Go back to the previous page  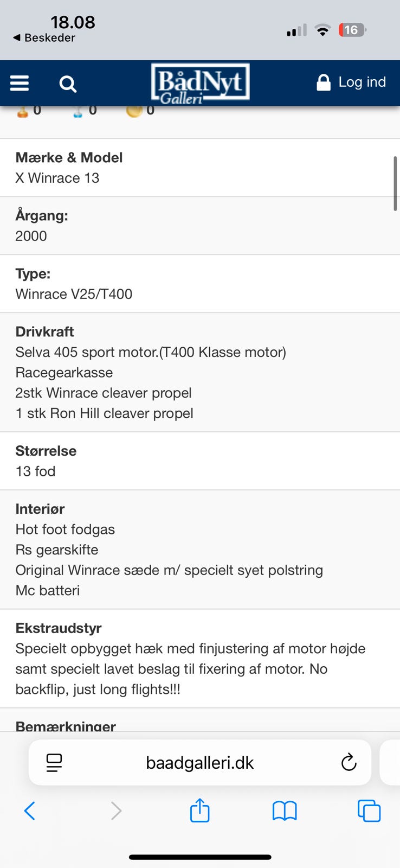tap(30, 811)
